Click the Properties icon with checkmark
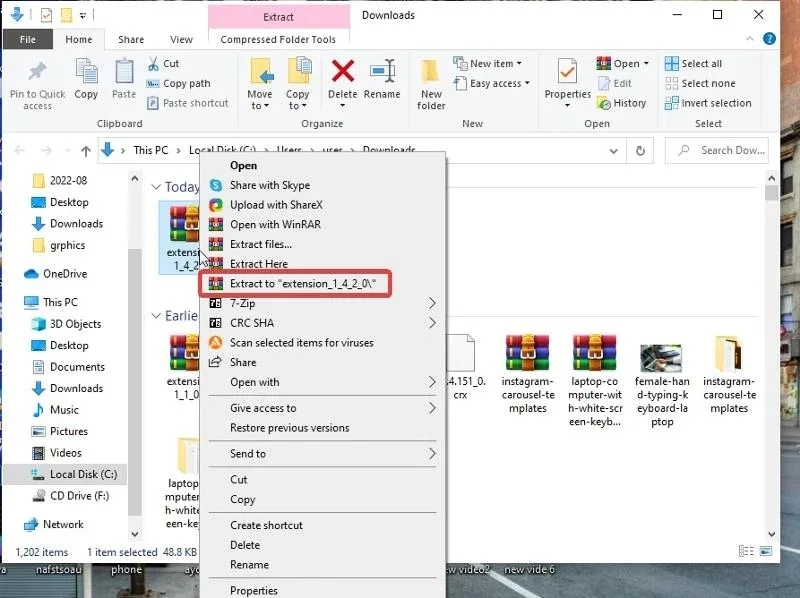The width and height of the screenshot is (800, 598). click(x=567, y=71)
